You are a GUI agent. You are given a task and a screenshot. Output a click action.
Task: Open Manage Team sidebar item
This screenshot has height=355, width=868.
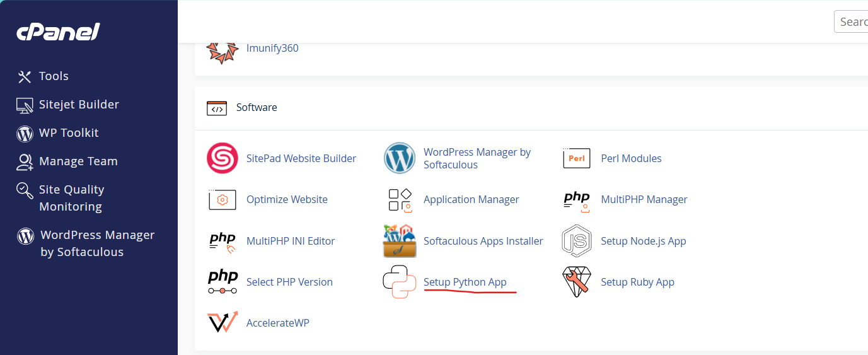tap(78, 161)
